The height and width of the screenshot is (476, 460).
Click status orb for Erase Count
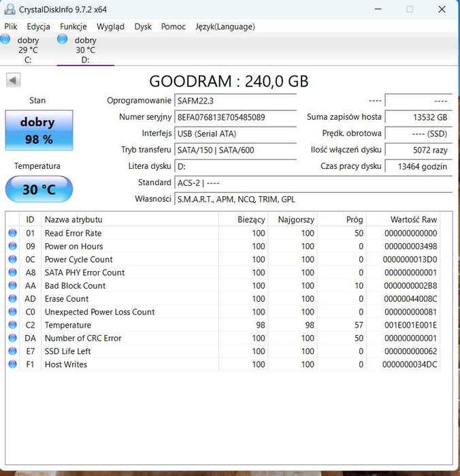[12, 298]
